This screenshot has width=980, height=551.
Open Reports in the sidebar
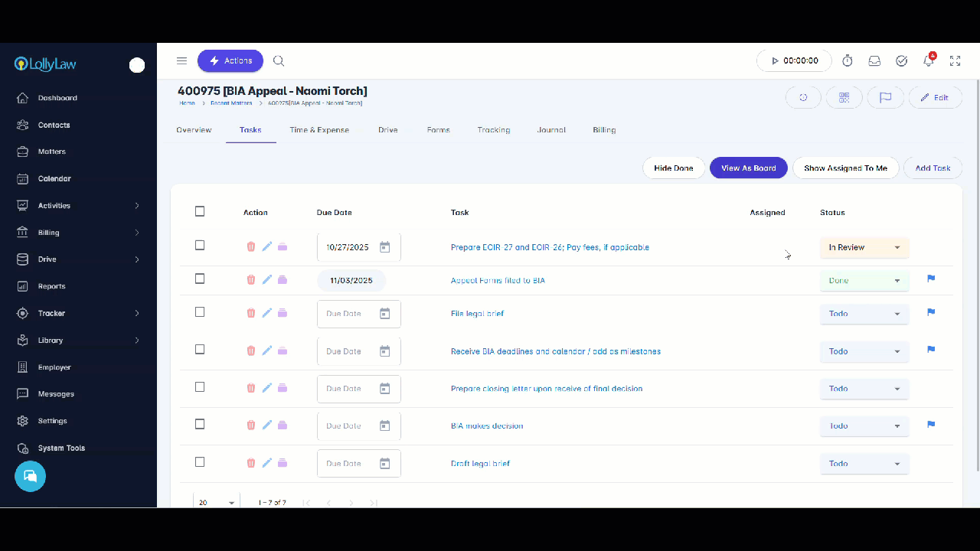51,286
